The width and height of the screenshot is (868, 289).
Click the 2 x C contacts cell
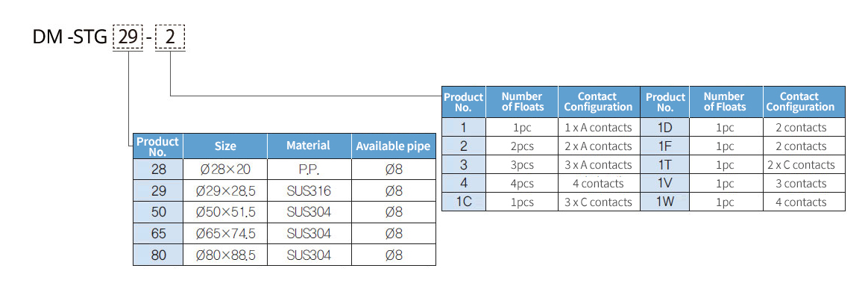click(x=804, y=165)
